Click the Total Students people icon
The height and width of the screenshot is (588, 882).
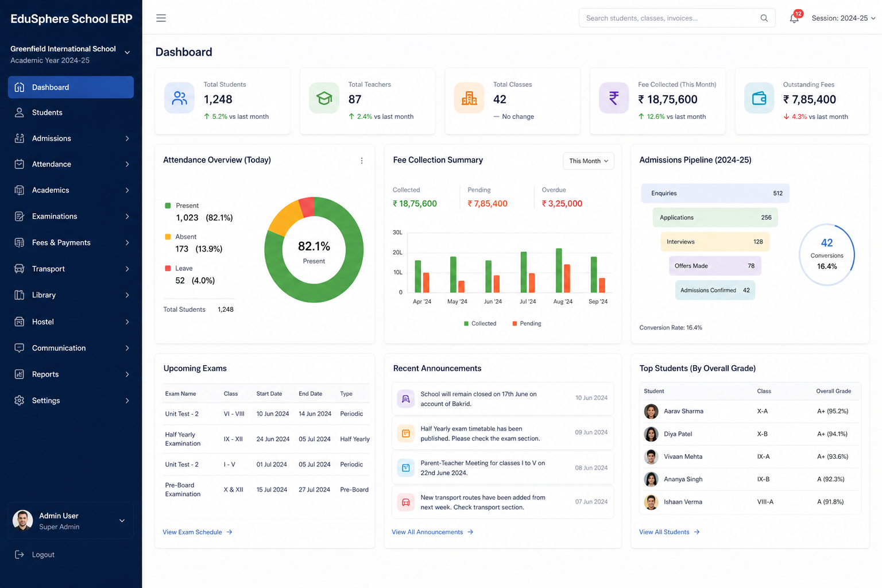tap(180, 98)
